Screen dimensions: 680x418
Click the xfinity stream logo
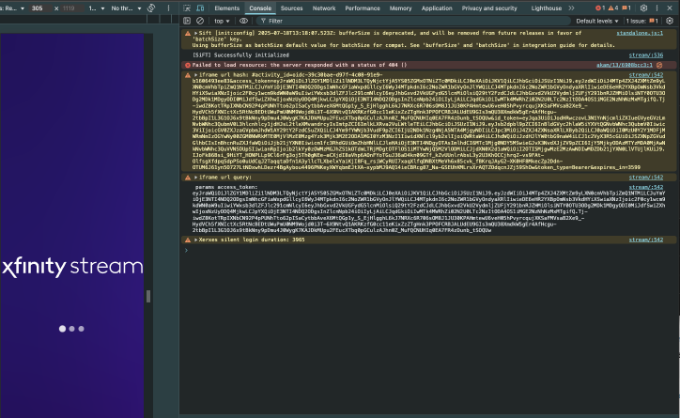pyautogui.click(x=72, y=267)
